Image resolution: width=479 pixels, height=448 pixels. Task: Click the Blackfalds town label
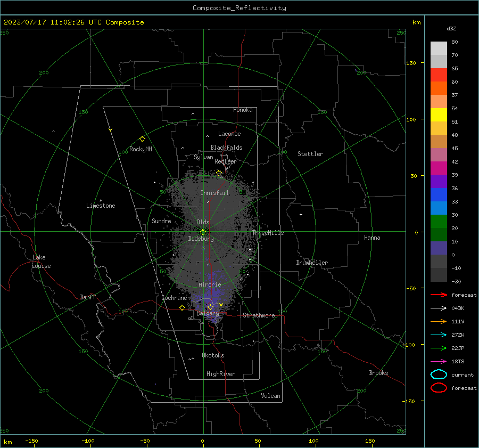click(226, 148)
